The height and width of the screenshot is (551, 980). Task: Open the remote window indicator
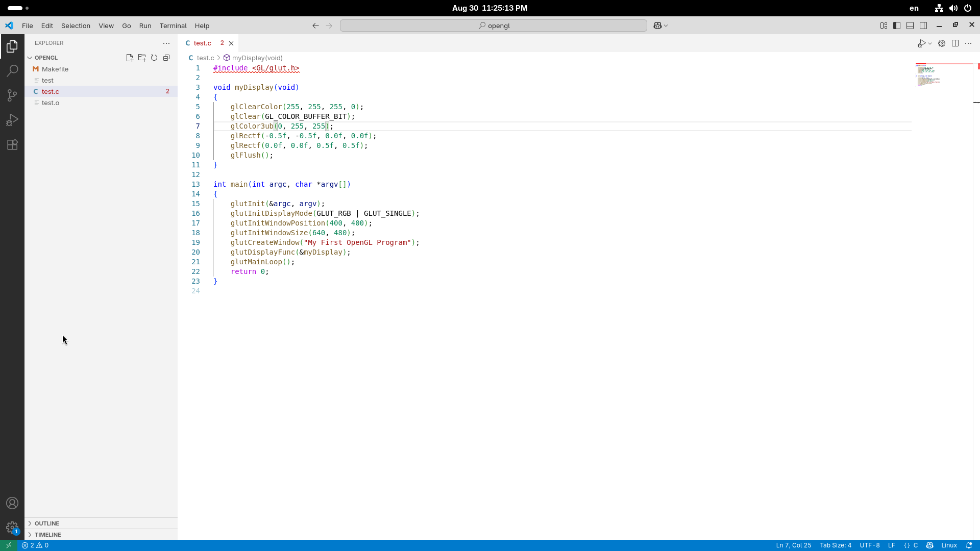tap(9, 545)
